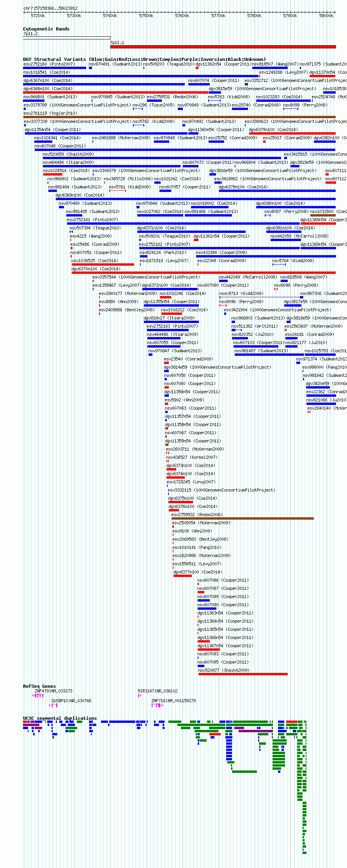Click the chr7:57158366..58023912 position label
Viewport: 347px width, 868px height.
pyautogui.click(x=50, y=8)
